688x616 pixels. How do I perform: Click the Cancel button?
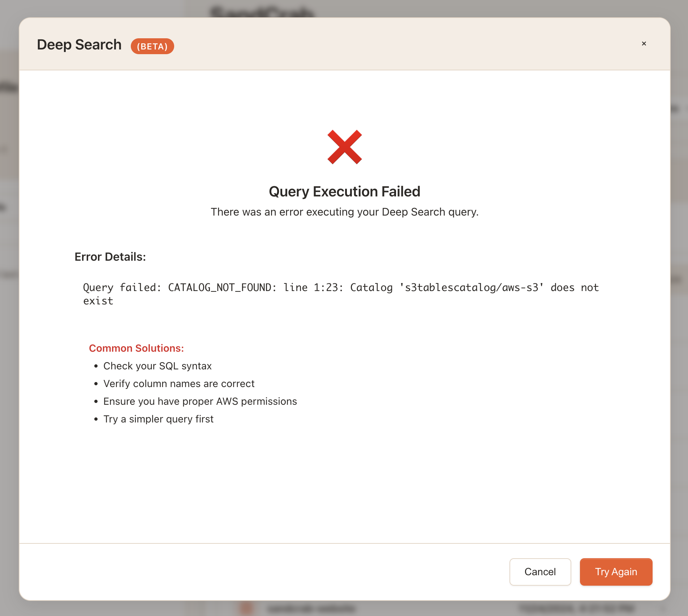540,572
